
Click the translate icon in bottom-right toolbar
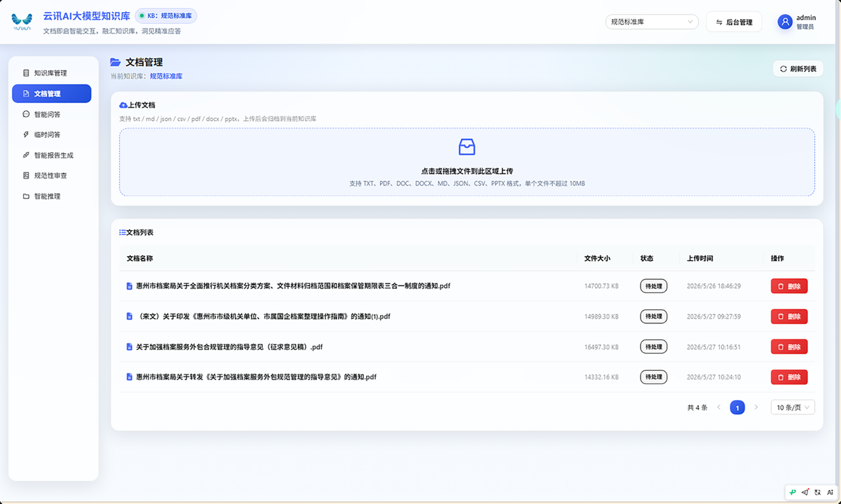pyautogui.click(x=817, y=492)
